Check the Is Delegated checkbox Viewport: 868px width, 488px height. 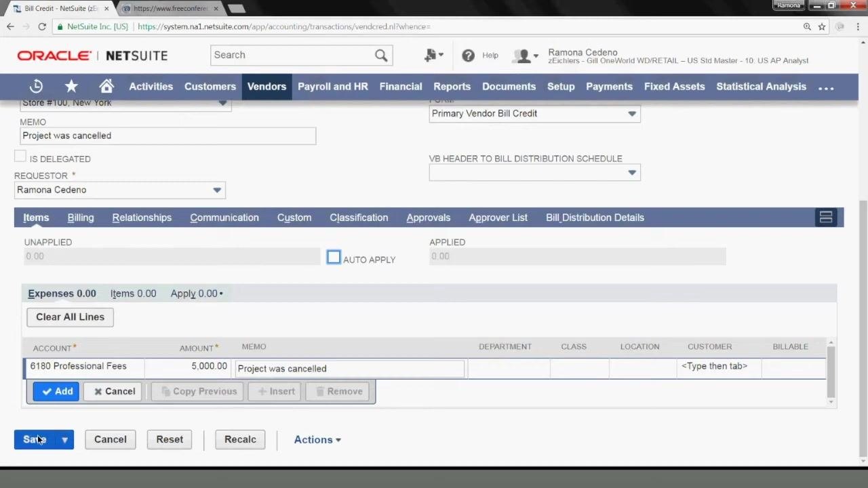20,157
